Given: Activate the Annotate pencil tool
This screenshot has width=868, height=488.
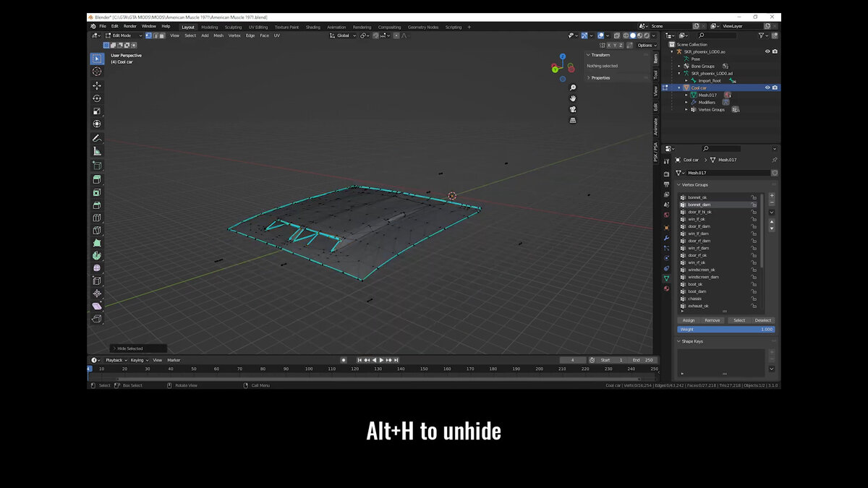Looking at the screenshot, I should coord(97,138).
